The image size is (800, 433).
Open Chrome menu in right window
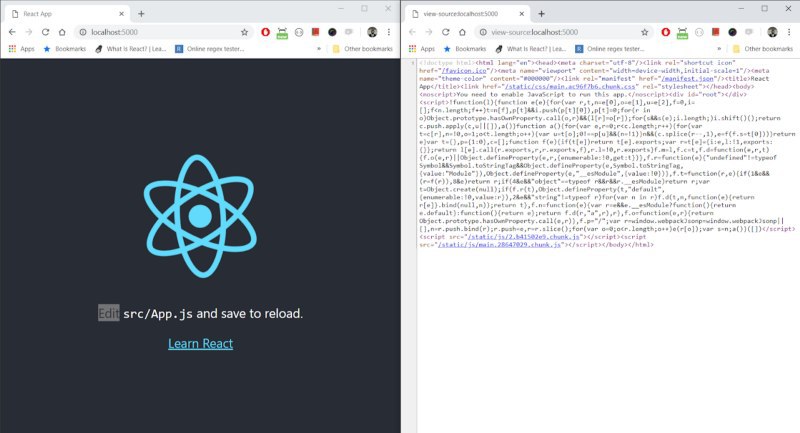[x=789, y=32]
